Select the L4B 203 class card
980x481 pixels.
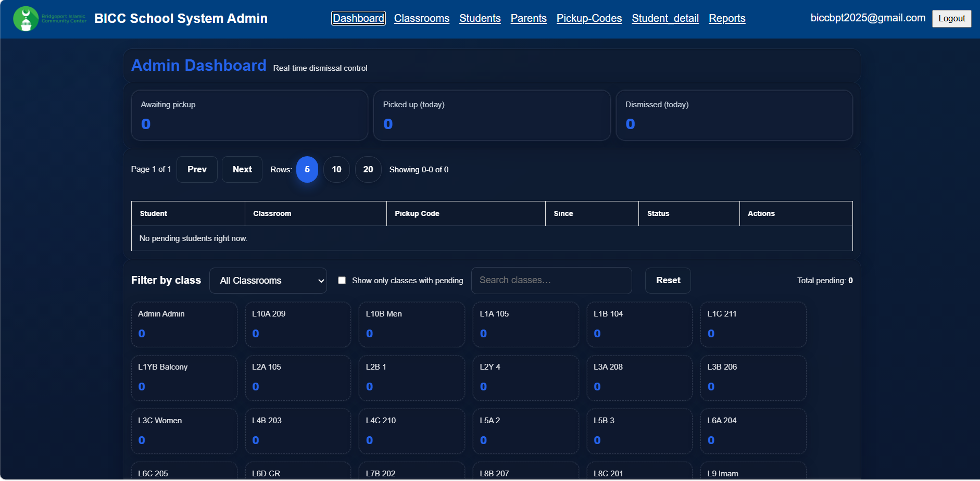point(298,431)
